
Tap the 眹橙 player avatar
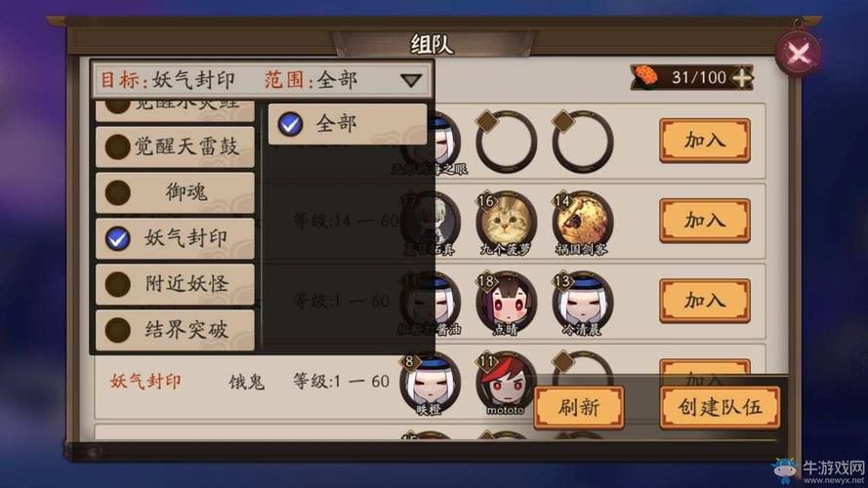430,382
